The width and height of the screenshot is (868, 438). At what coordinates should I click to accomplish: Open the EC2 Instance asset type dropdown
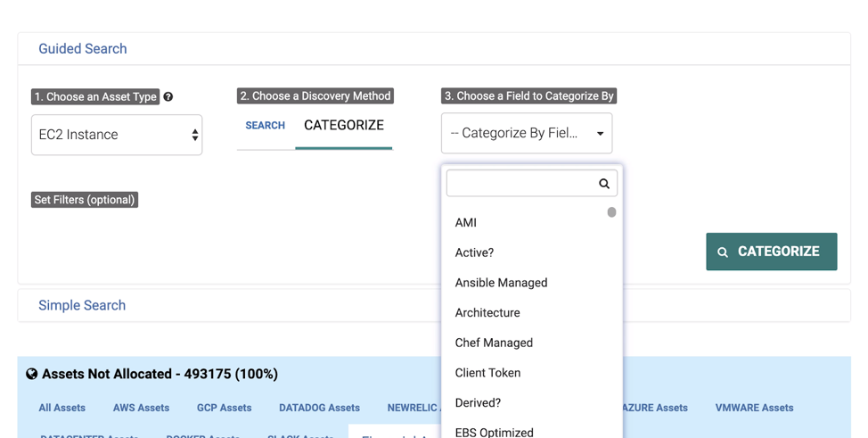point(117,135)
